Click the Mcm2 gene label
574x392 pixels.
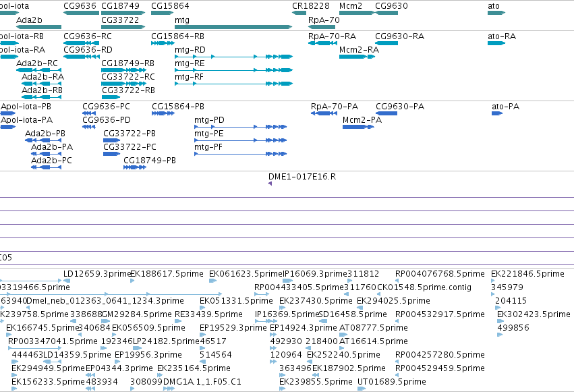[x=351, y=6]
